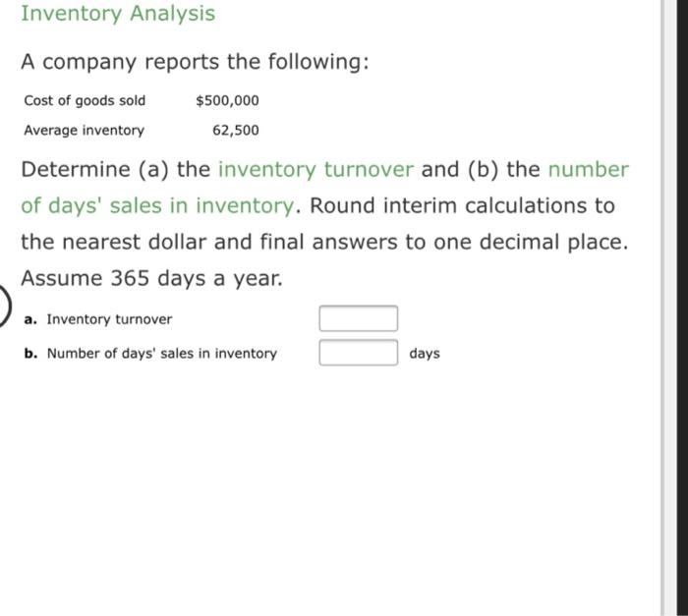Follow the green inventory turnover glossary link
Screen dimensions: 688x616
click(315, 169)
